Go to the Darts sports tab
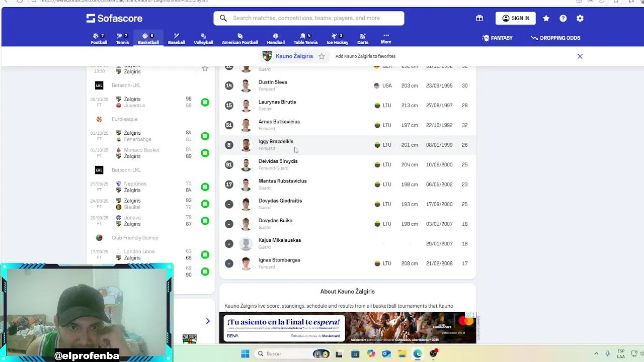The width and height of the screenshot is (644, 362). pos(363,39)
